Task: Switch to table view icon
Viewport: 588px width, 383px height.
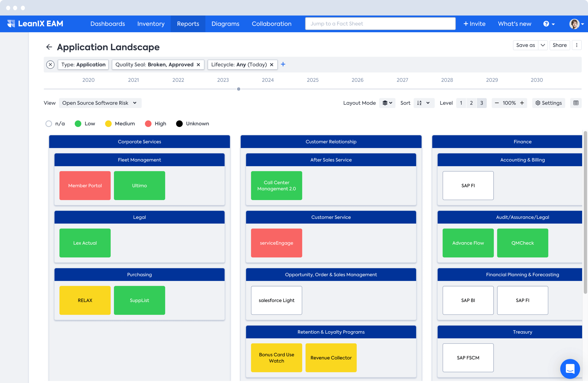Action: [576, 103]
